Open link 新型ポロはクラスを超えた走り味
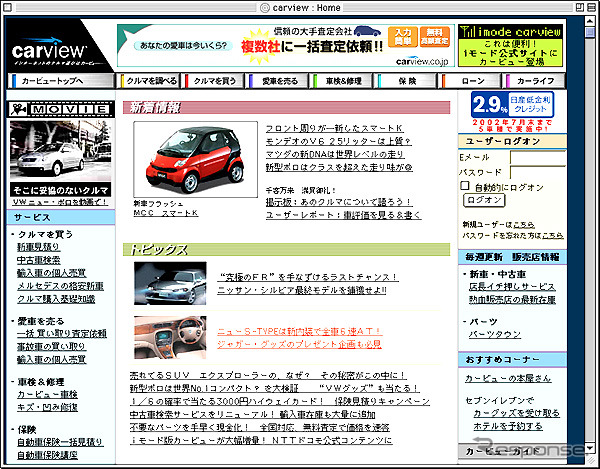 [x=339, y=167]
